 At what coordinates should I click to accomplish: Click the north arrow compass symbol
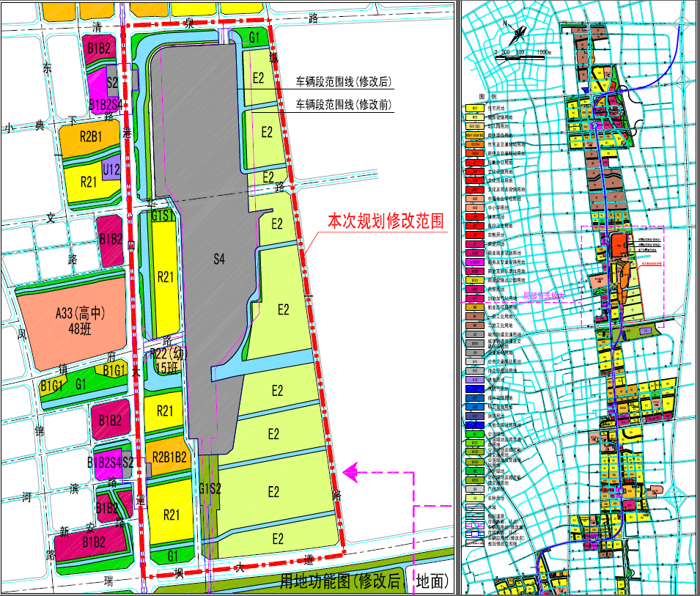tap(518, 34)
